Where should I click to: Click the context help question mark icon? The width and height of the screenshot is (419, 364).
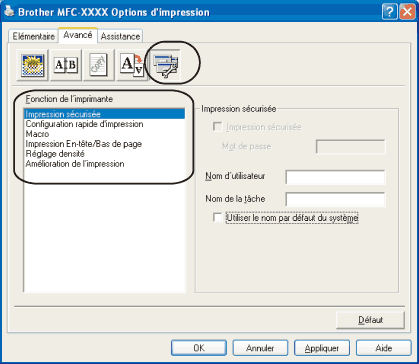[389, 13]
